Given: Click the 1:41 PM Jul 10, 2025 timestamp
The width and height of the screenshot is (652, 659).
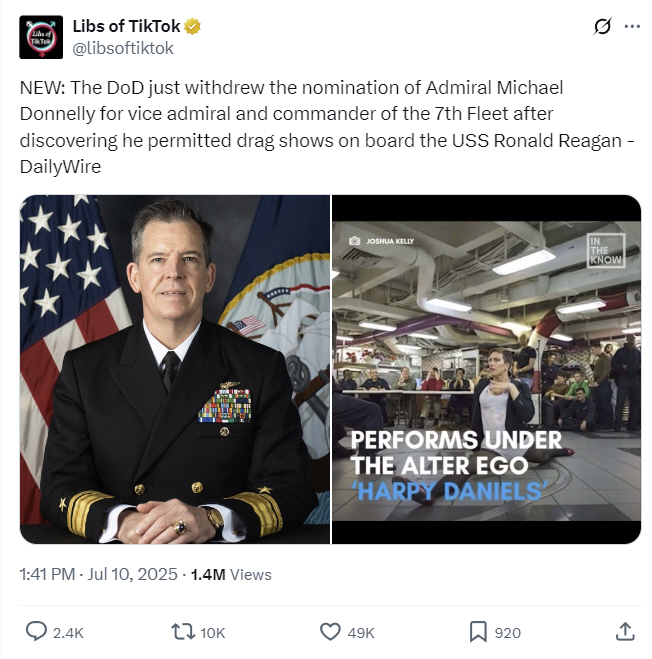Looking at the screenshot, I should tap(99, 574).
